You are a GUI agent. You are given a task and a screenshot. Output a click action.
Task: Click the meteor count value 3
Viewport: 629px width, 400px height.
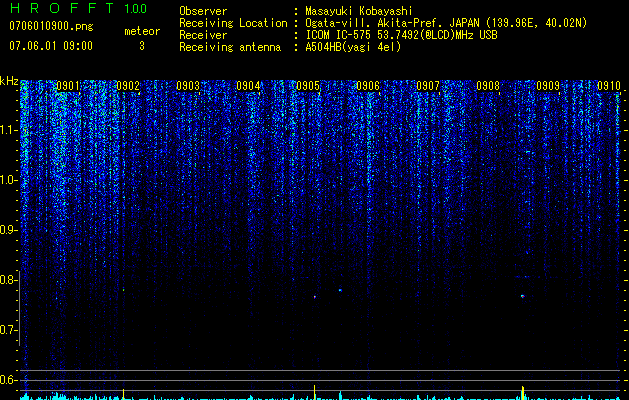(x=142, y=46)
